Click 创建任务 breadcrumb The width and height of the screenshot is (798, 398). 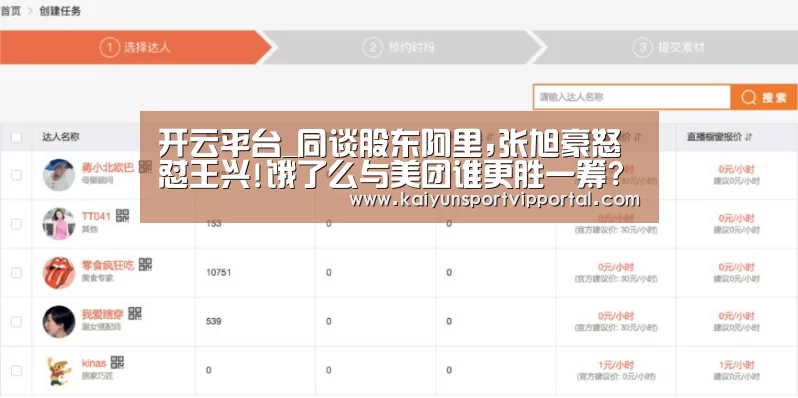pos(60,11)
